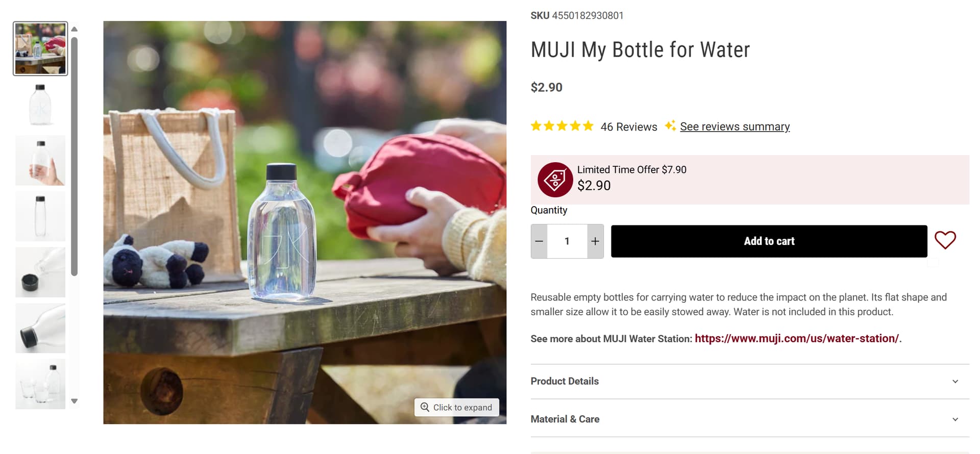Decrease quantity with minus button
This screenshot has height=454, width=980.
tap(539, 241)
